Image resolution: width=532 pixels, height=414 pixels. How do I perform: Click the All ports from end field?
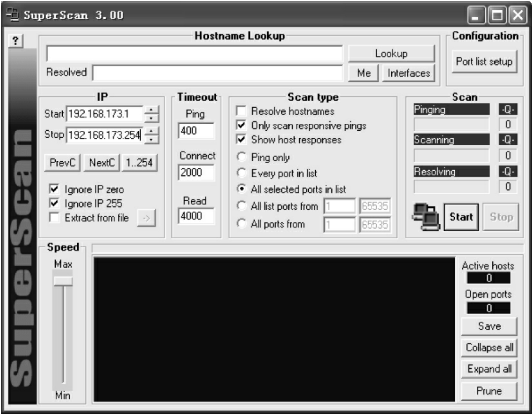pos(375,225)
